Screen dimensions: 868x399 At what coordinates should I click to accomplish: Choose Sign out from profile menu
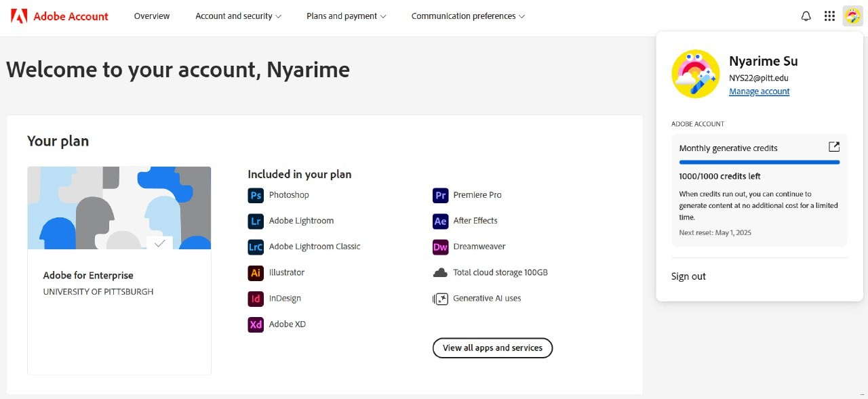coord(688,276)
